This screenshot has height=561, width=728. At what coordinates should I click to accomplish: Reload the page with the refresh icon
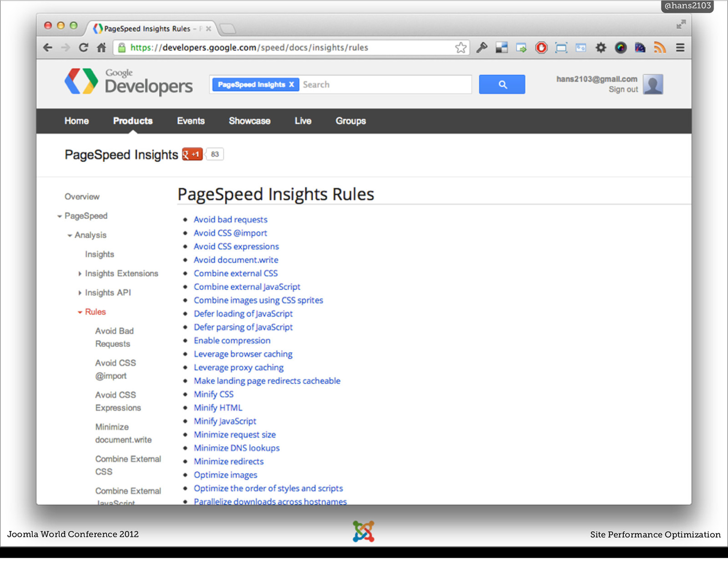point(83,47)
